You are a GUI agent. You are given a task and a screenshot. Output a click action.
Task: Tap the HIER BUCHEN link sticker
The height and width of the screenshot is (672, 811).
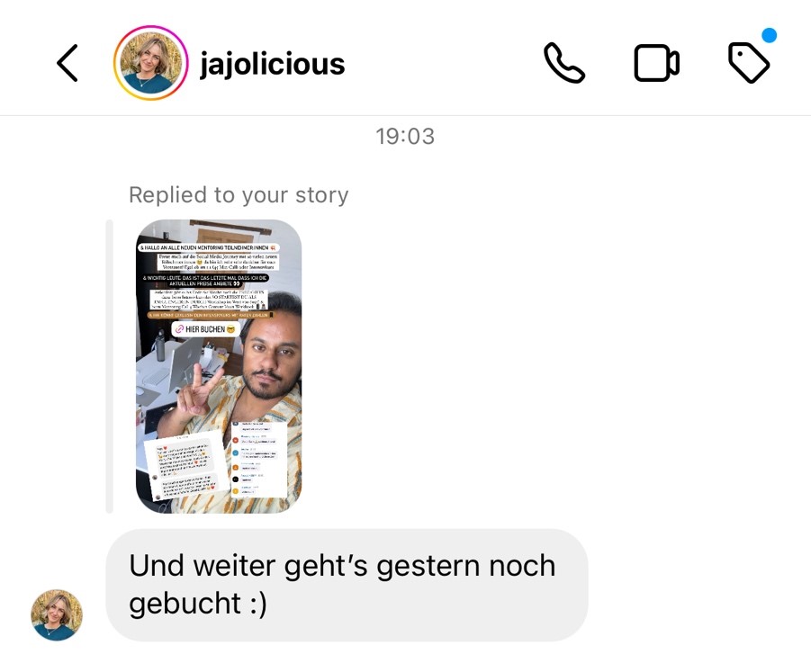(x=205, y=329)
